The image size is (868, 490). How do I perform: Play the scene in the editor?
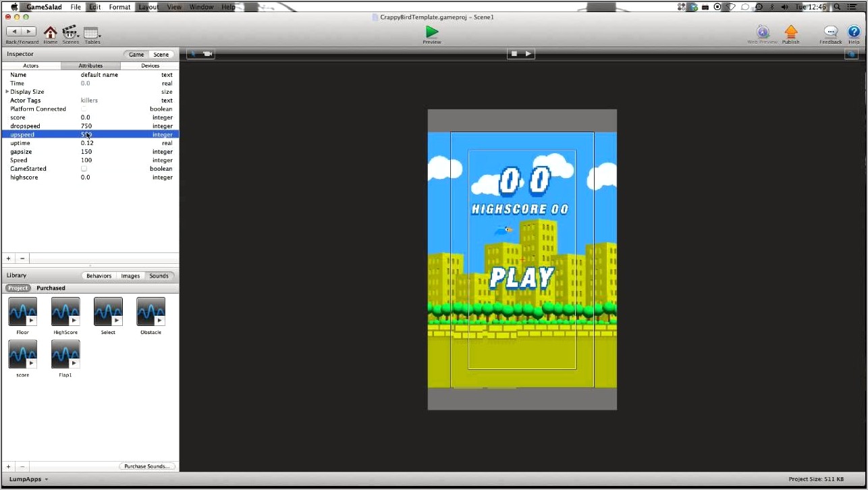coord(528,54)
